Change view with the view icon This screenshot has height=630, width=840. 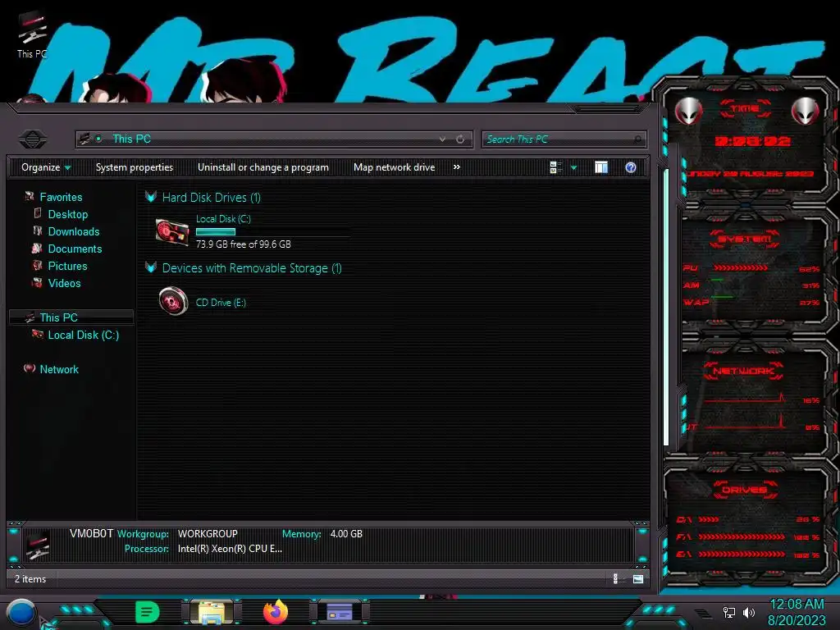pyautogui.click(x=555, y=167)
